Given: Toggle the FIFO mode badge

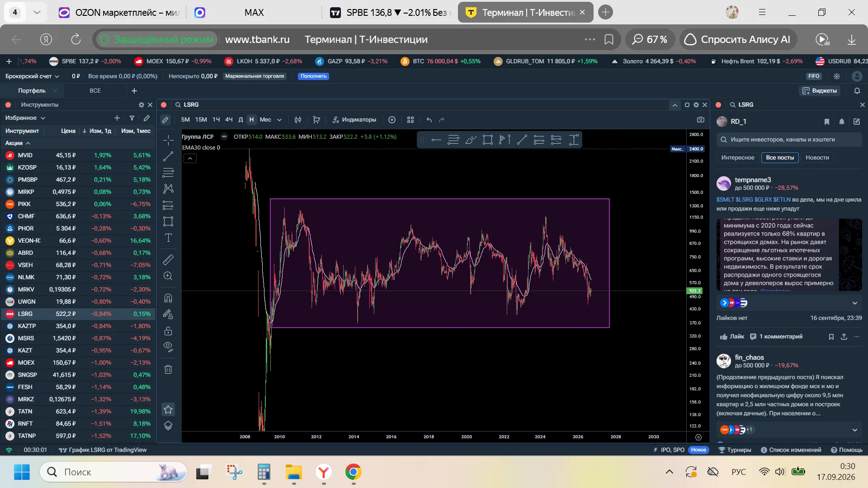Looking at the screenshot, I should (x=814, y=76).
